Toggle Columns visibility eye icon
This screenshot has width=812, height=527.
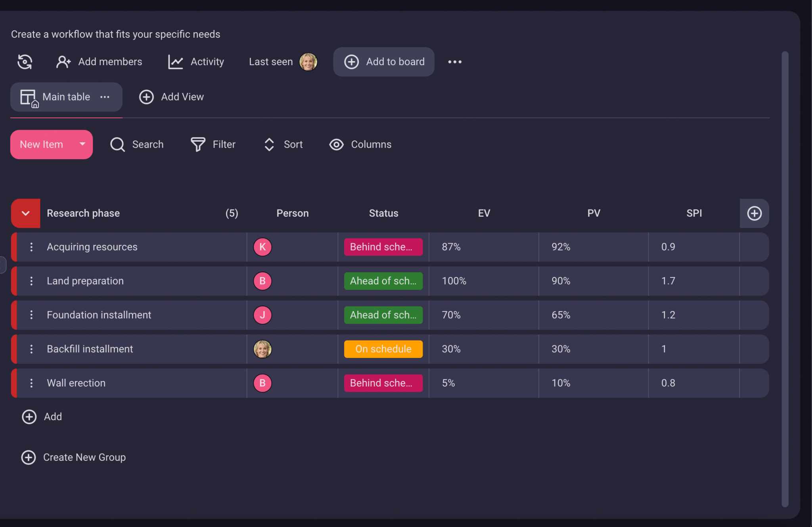click(x=337, y=144)
